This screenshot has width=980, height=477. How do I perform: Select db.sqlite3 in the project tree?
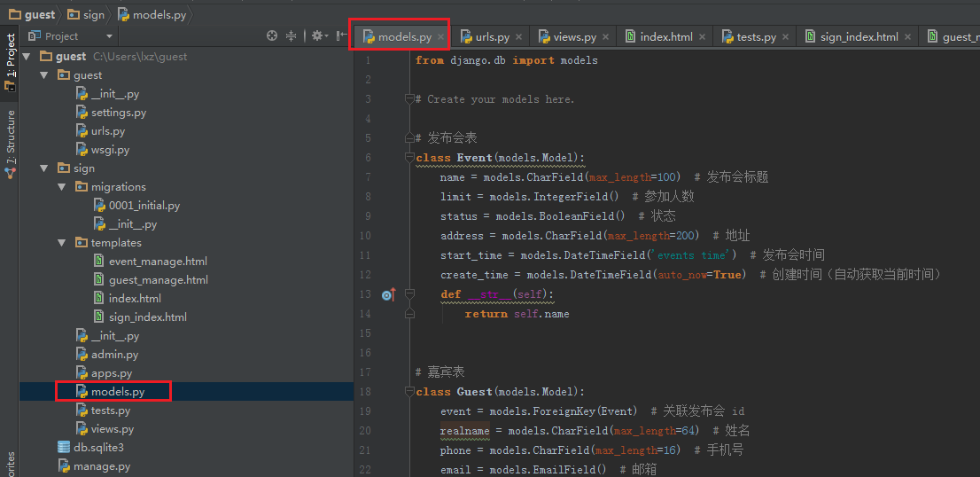98,448
